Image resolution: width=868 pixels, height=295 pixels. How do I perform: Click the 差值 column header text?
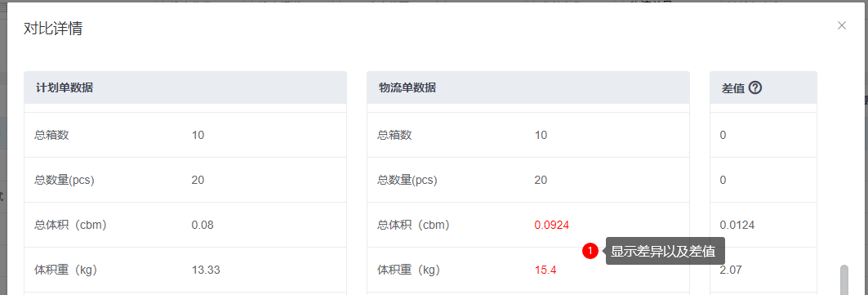733,88
